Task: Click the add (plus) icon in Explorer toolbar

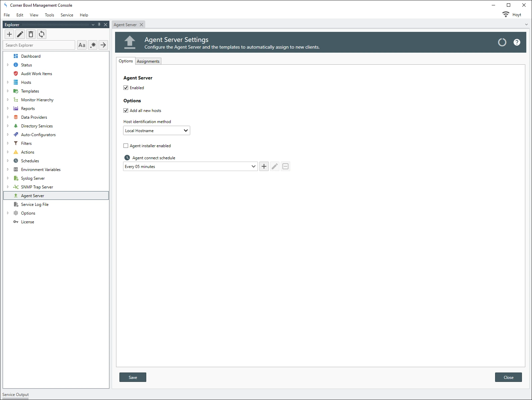Action: tap(9, 34)
